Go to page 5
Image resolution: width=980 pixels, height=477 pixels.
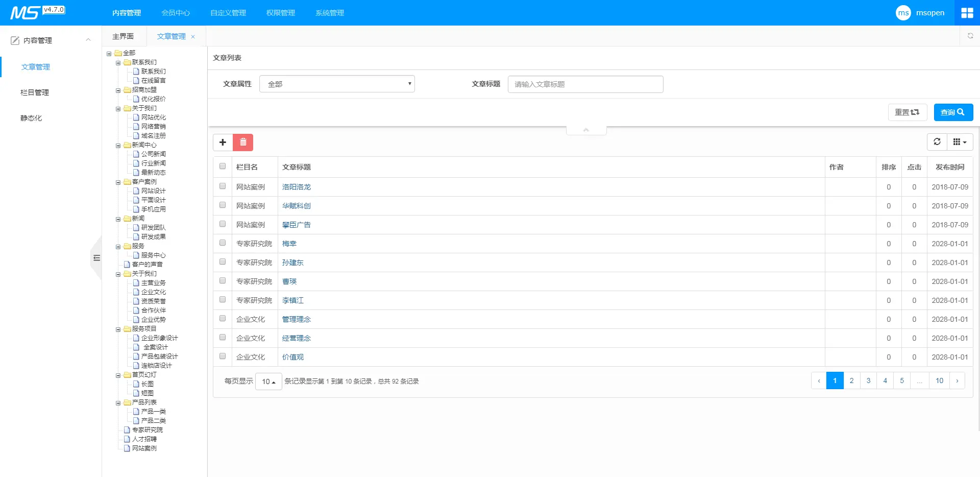(902, 381)
